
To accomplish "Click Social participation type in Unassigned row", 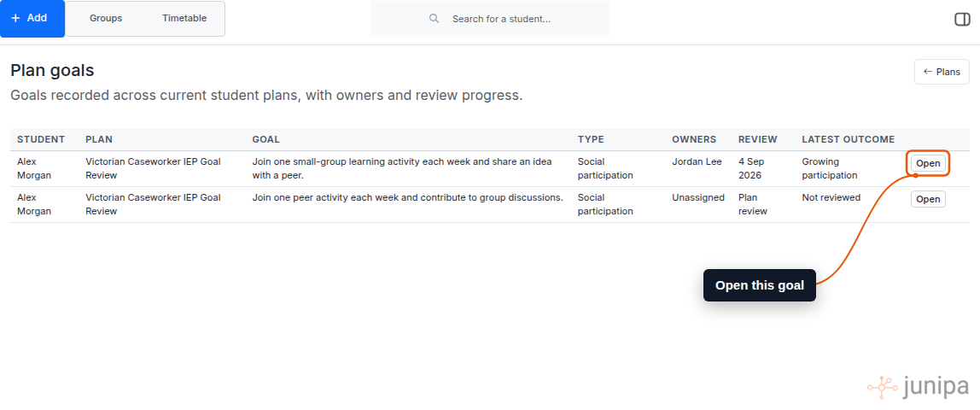I will [x=605, y=204].
